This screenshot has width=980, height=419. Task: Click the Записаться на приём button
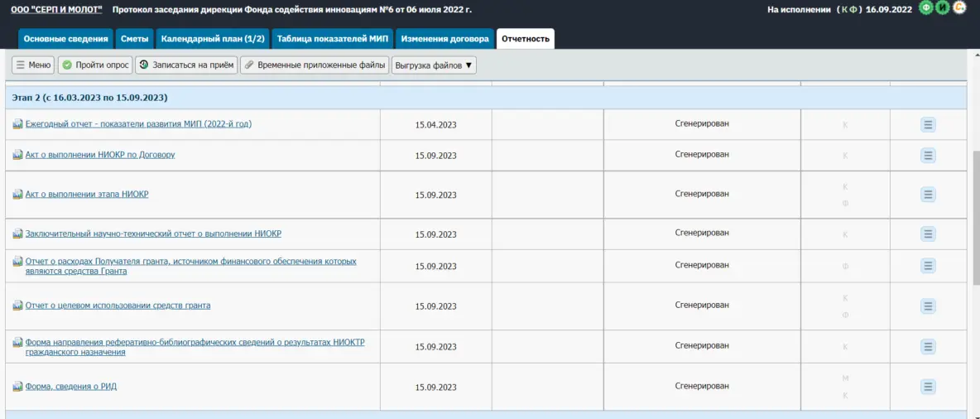tap(186, 65)
